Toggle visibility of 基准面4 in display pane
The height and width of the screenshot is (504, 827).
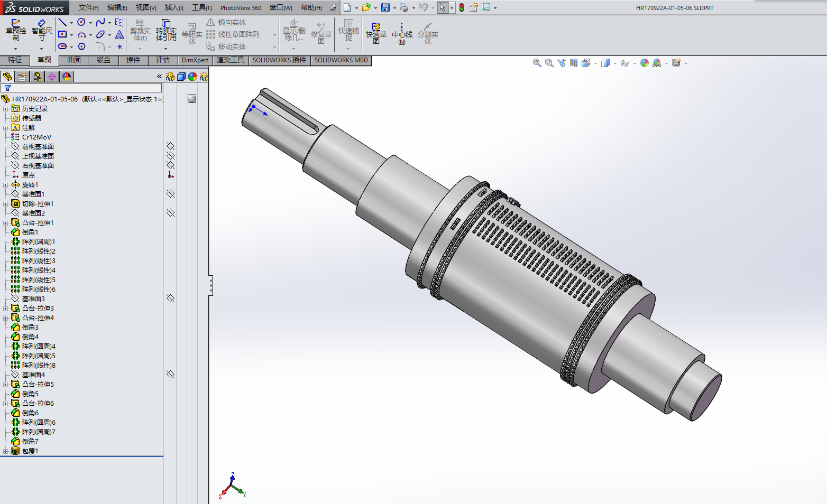click(x=170, y=374)
